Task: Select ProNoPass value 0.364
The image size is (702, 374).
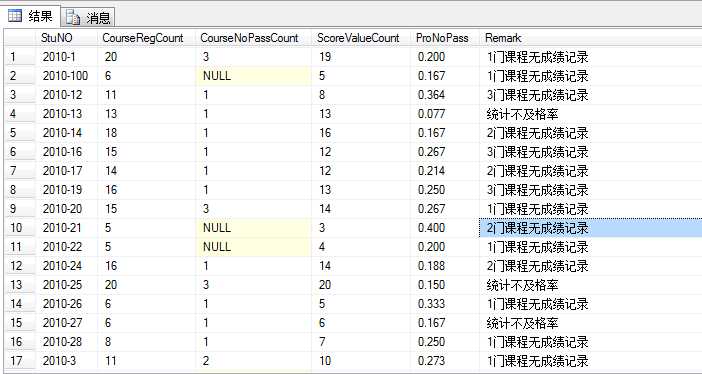Action: point(445,95)
